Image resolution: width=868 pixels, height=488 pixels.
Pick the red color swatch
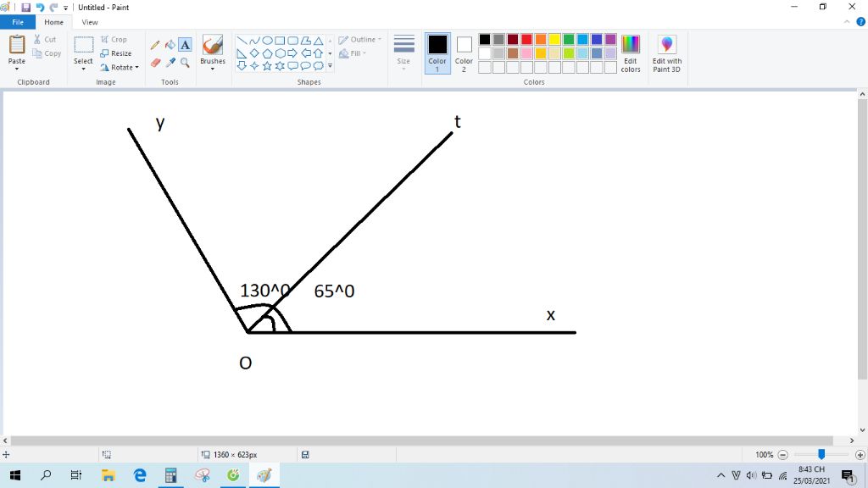pyautogui.click(x=526, y=39)
